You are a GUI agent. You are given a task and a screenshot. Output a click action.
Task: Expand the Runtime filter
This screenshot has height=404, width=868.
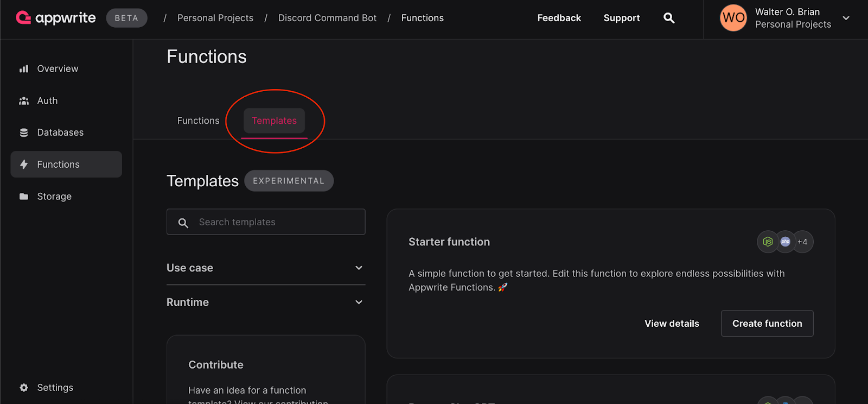266,302
